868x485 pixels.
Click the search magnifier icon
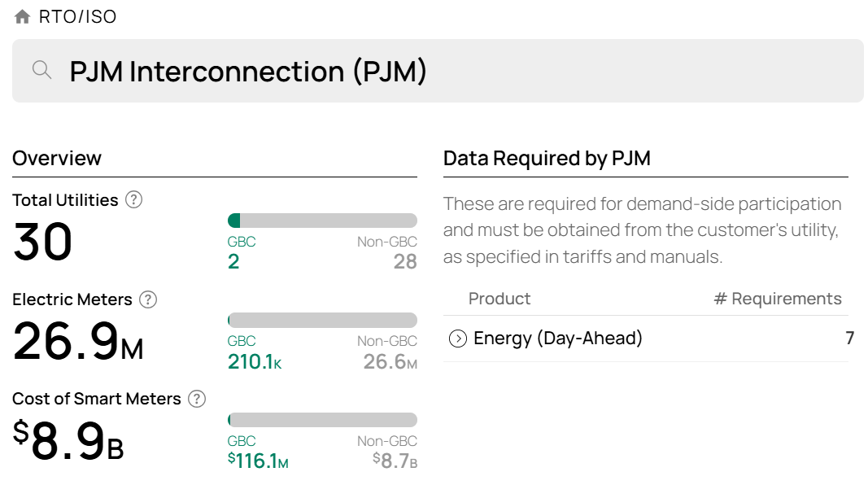click(41, 70)
